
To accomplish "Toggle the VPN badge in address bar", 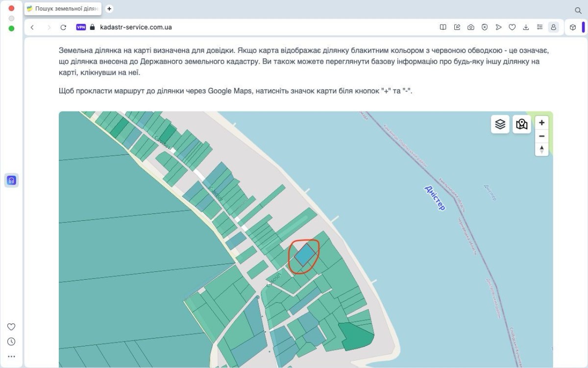I will coord(81,27).
